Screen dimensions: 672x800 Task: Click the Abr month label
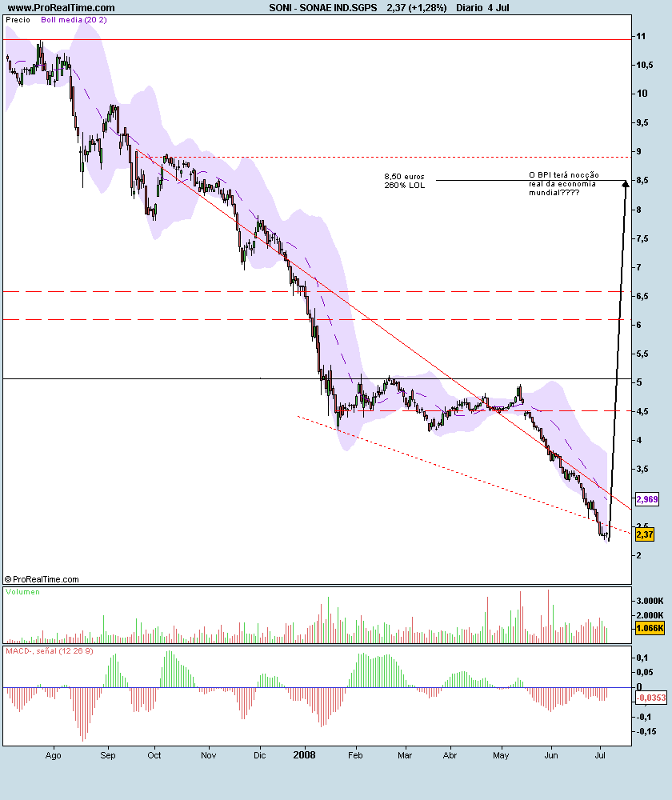(450, 756)
